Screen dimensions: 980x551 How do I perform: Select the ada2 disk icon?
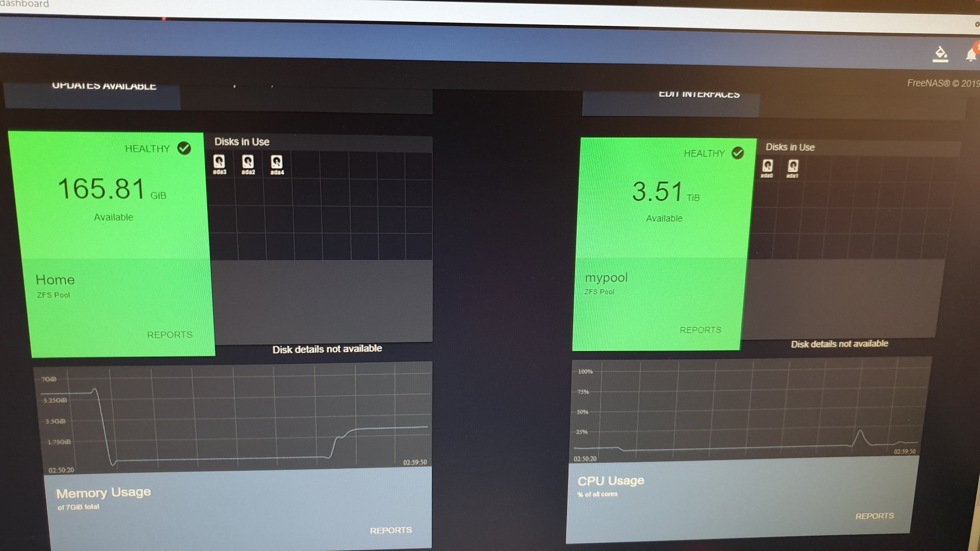[248, 165]
